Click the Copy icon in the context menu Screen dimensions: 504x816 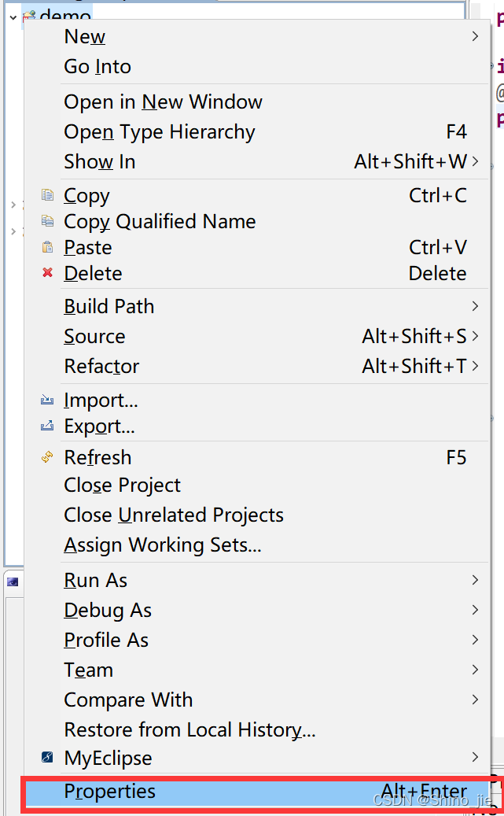tap(48, 196)
